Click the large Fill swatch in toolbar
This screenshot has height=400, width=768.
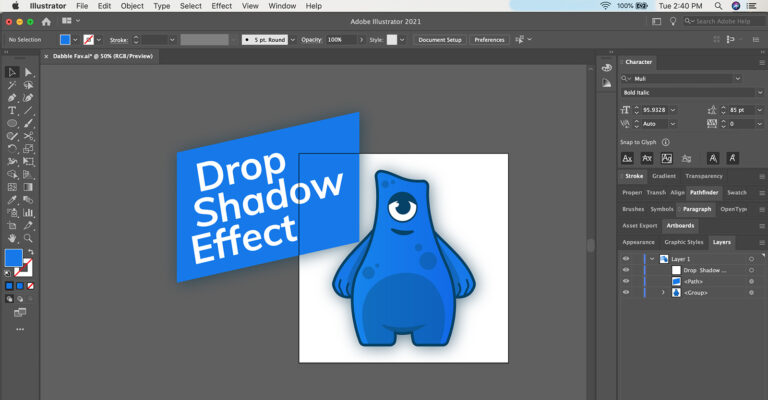coord(14,258)
